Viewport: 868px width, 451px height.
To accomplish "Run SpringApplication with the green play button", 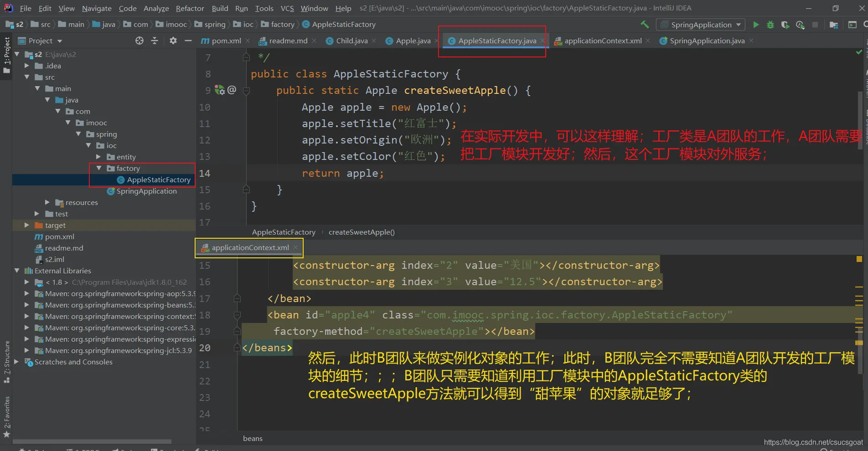I will tap(756, 25).
